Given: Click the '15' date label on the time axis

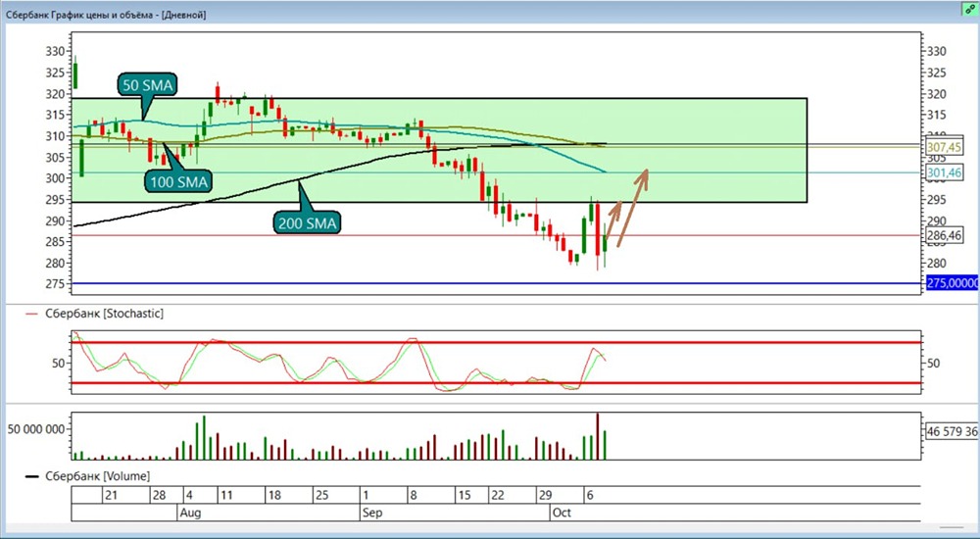Looking at the screenshot, I should pos(465,495).
